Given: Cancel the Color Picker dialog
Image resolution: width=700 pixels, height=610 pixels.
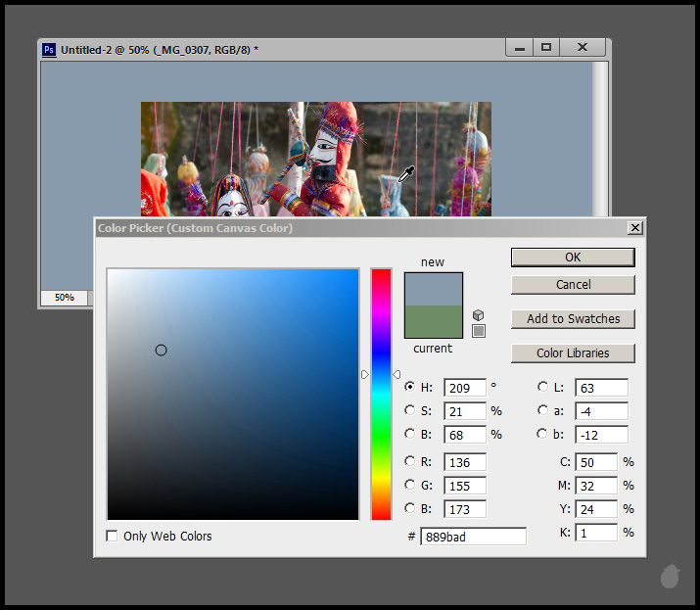Looking at the screenshot, I should click(x=573, y=285).
